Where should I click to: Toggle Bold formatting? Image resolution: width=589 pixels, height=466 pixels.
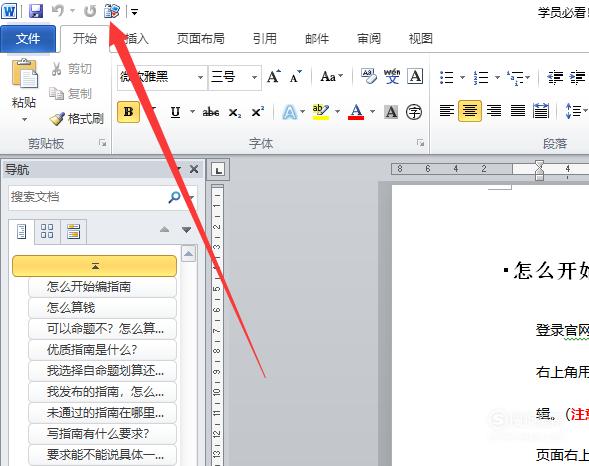point(128,112)
